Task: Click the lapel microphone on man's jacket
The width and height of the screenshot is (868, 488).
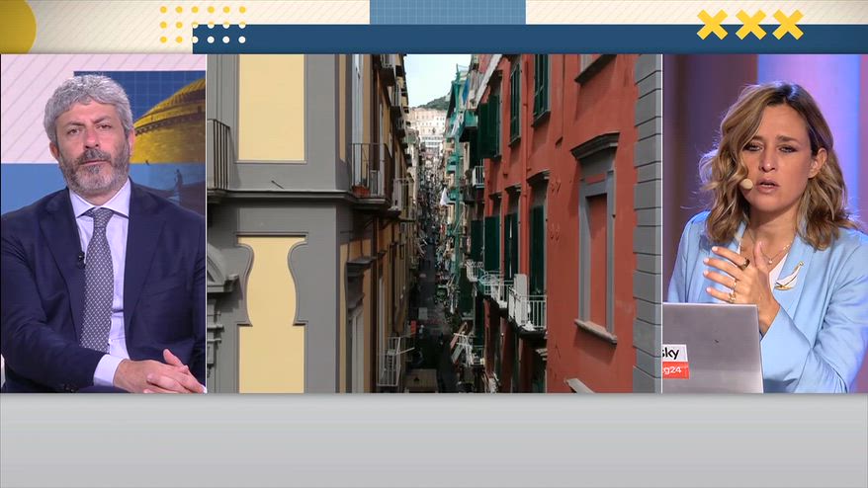Action: click(81, 258)
